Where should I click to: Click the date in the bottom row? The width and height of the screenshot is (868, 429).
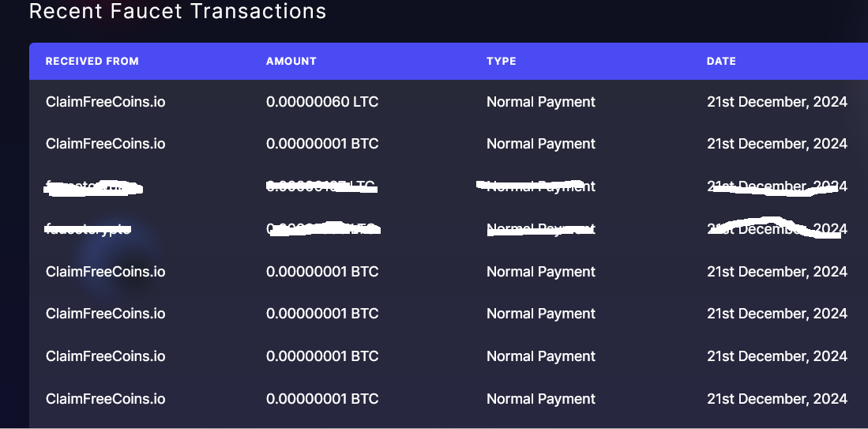[x=776, y=399]
